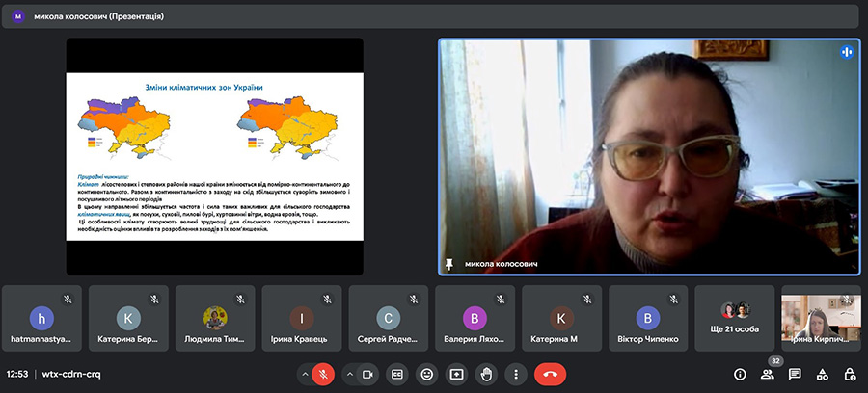Viewport: 868px width, 393px height.
Task: Click the time 12:53 display
Action: click(18, 374)
